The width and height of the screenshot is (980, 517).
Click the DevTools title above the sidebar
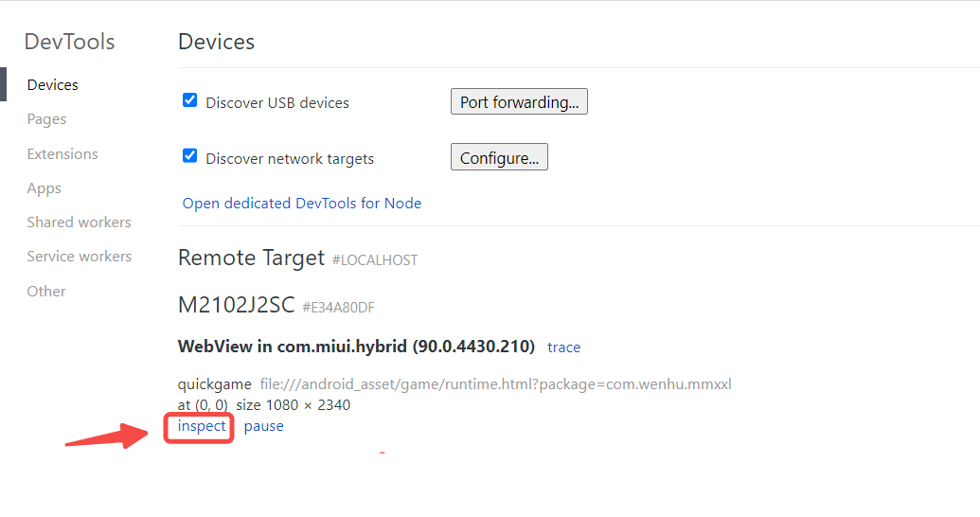[x=69, y=42]
